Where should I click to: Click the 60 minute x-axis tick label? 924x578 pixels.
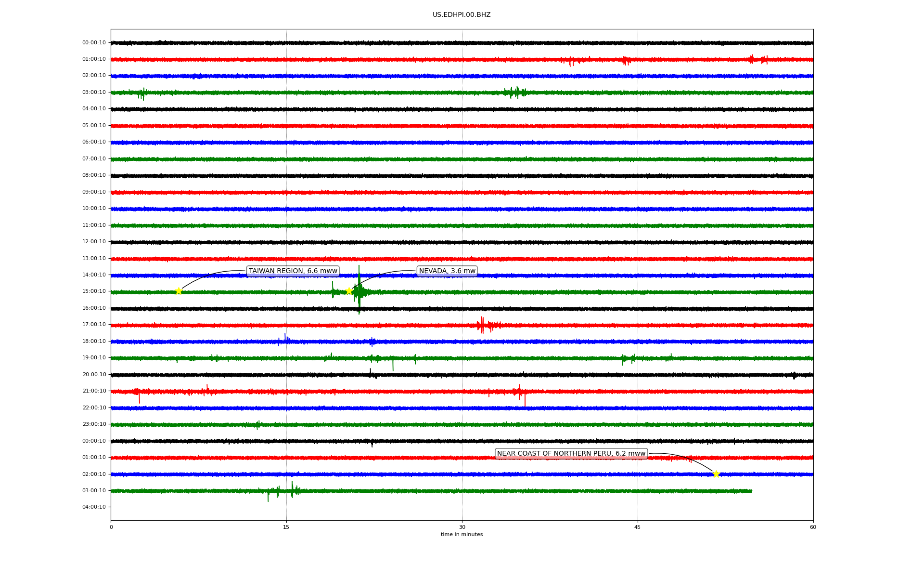(813, 527)
